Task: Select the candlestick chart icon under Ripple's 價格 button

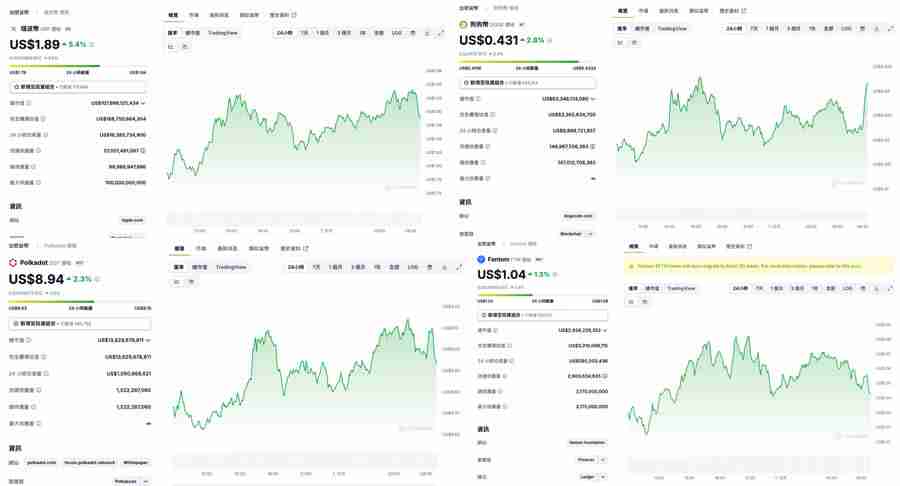Action: point(184,47)
